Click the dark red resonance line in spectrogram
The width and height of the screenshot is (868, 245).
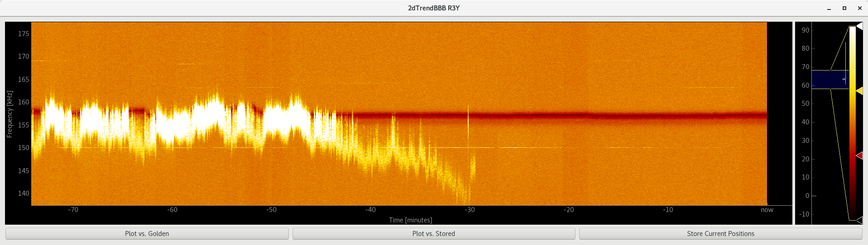589,115
